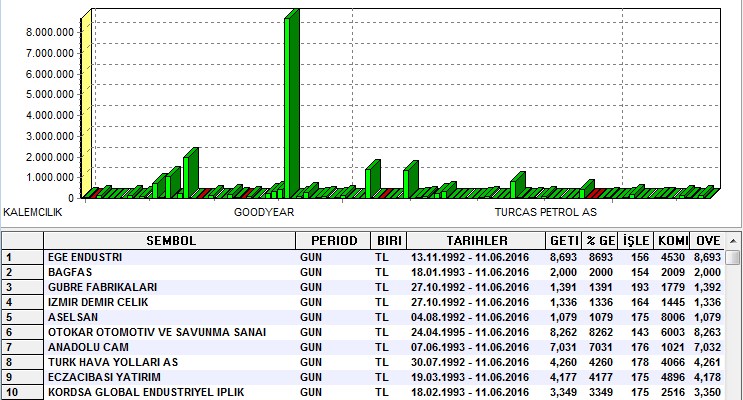743x400 pixels.
Task: Click the OVE column header
Action: pos(707,241)
